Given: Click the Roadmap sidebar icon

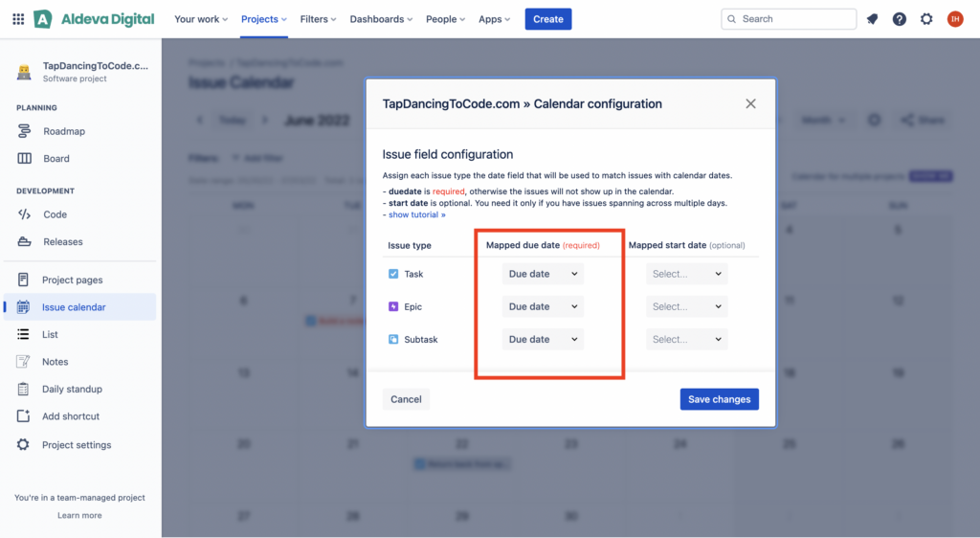Looking at the screenshot, I should (24, 131).
